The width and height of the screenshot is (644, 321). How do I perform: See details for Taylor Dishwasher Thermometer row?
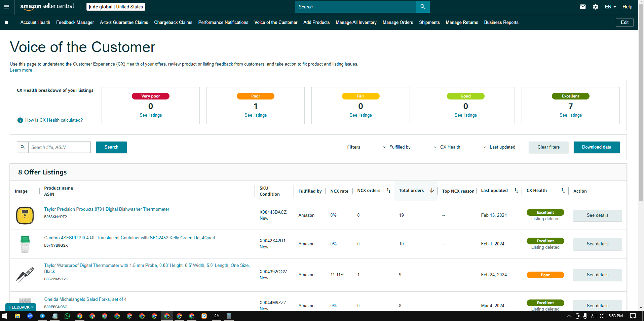(x=598, y=215)
